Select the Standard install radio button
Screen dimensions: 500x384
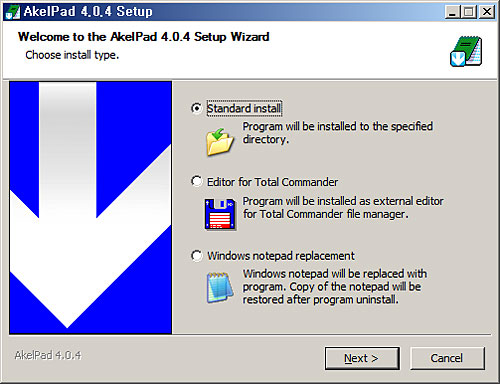196,108
